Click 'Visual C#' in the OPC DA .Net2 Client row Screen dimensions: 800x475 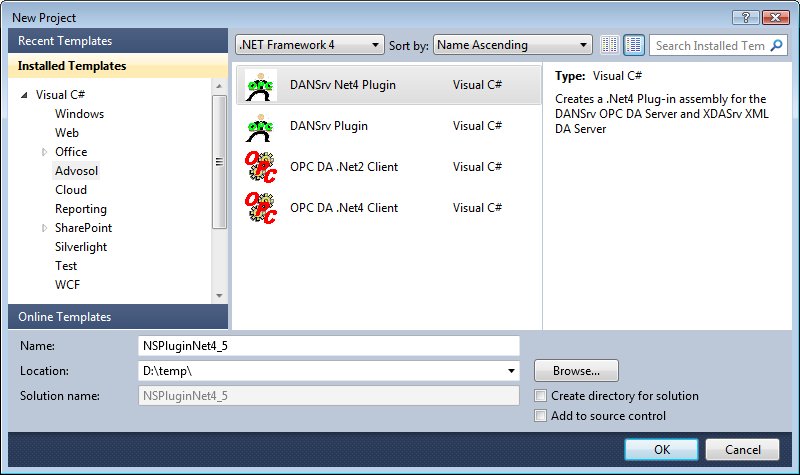tap(477, 167)
